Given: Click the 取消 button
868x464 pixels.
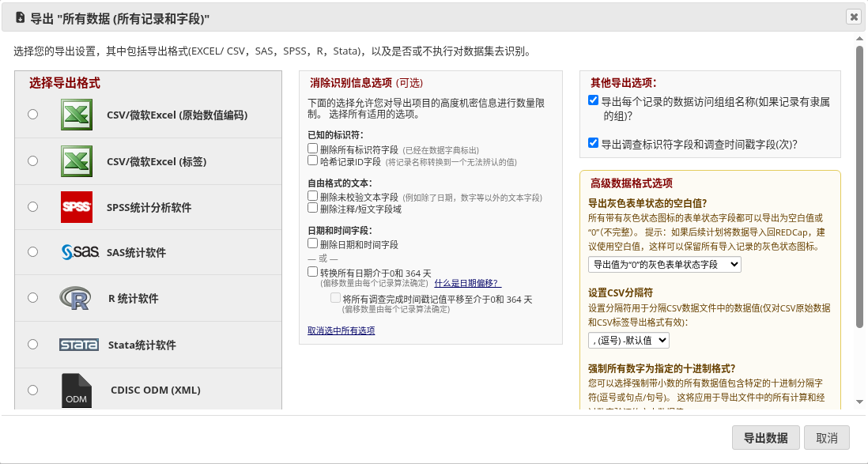Looking at the screenshot, I should pos(826,438).
